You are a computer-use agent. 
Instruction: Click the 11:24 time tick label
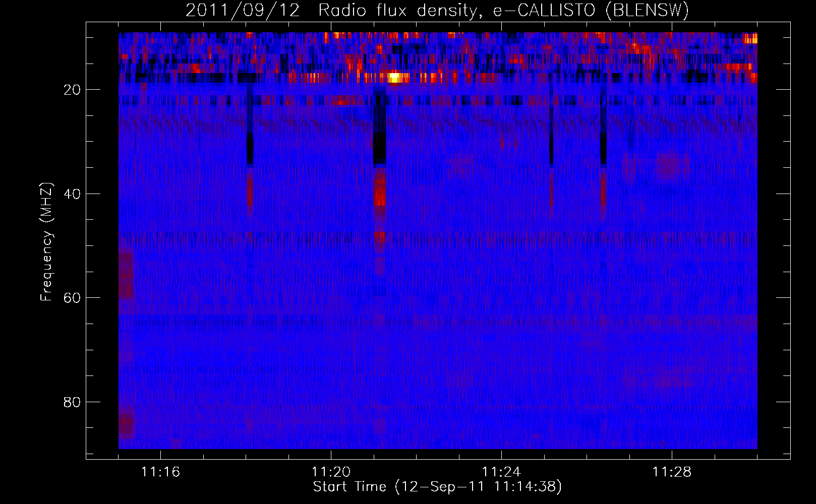501,472
